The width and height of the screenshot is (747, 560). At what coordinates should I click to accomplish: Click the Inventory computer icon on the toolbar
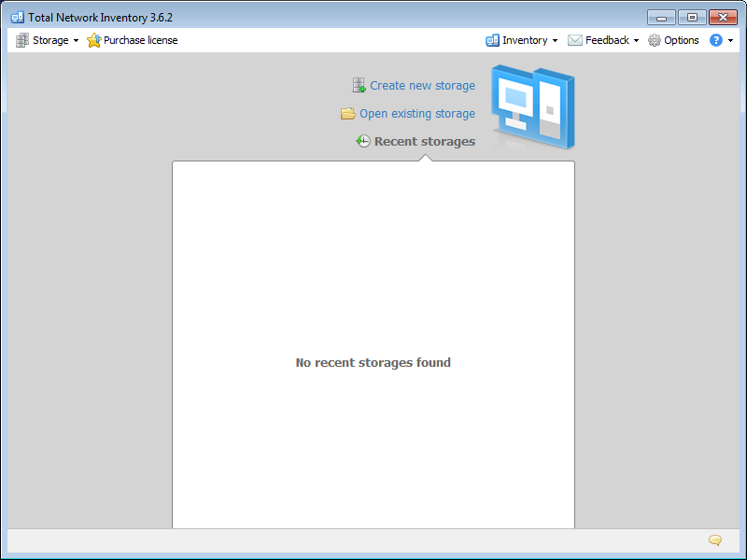click(492, 40)
